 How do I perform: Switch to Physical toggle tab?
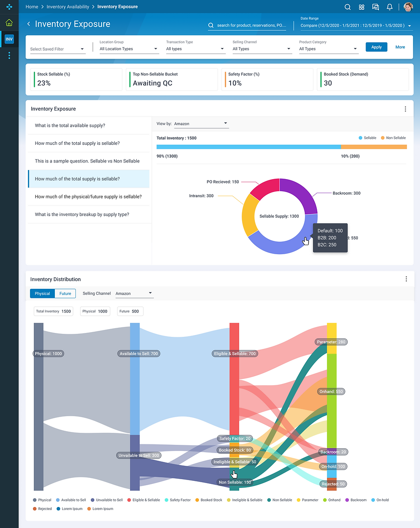click(x=42, y=294)
